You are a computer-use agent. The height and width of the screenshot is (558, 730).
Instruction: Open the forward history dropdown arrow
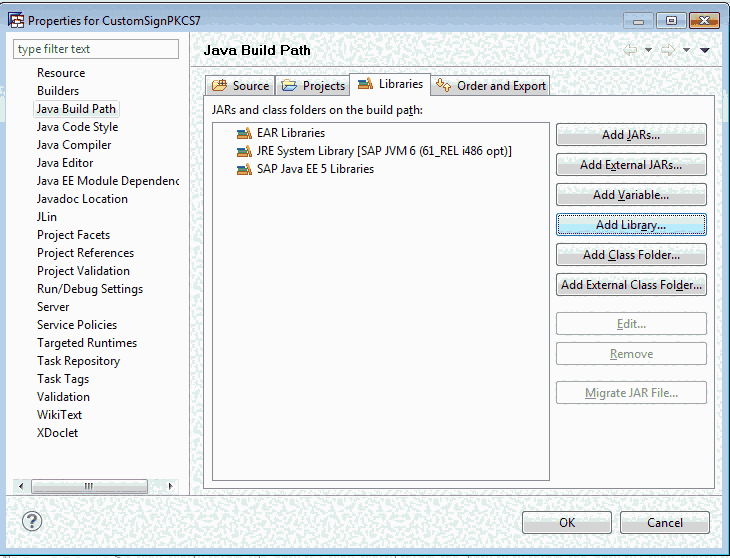click(686, 50)
